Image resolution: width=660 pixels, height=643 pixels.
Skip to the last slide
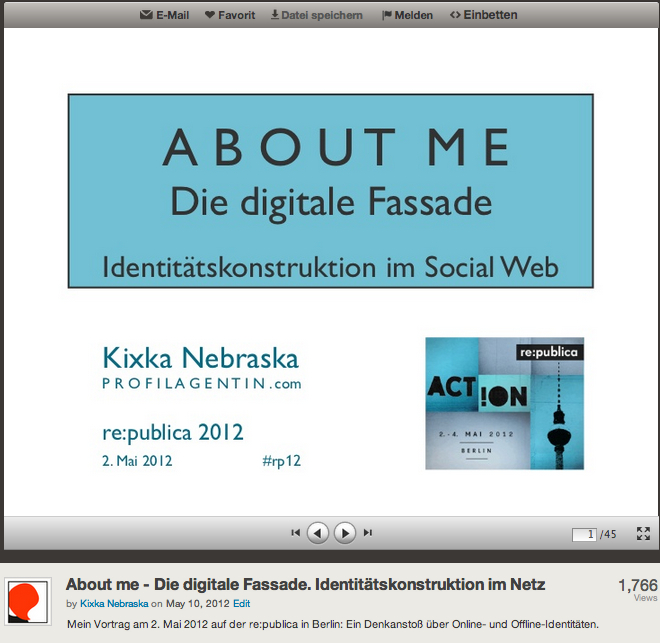coord(368,533)
